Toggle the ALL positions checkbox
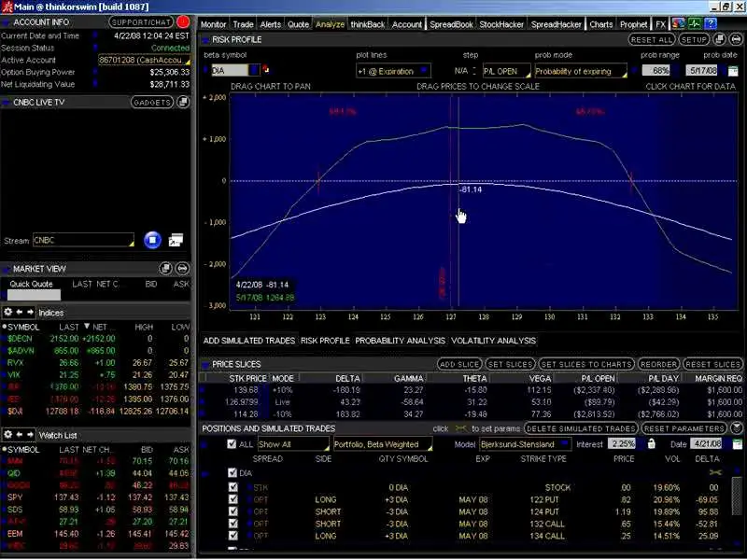The image size is (747, 560). 232,444
